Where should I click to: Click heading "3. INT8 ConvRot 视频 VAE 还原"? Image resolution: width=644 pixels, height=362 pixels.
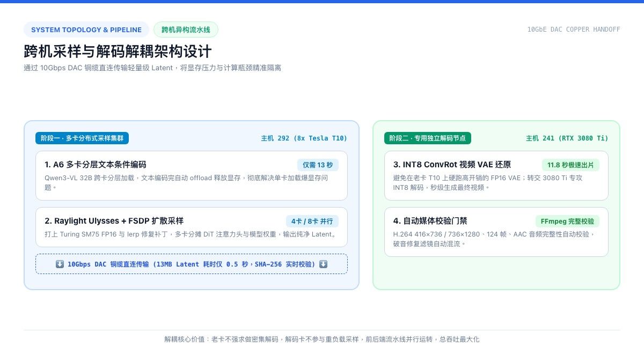point(452,165)
